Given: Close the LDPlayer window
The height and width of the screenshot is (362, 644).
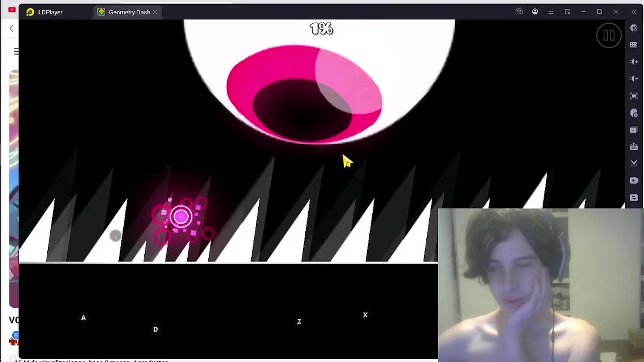Looking at the screenshot, I should [615, 12].
